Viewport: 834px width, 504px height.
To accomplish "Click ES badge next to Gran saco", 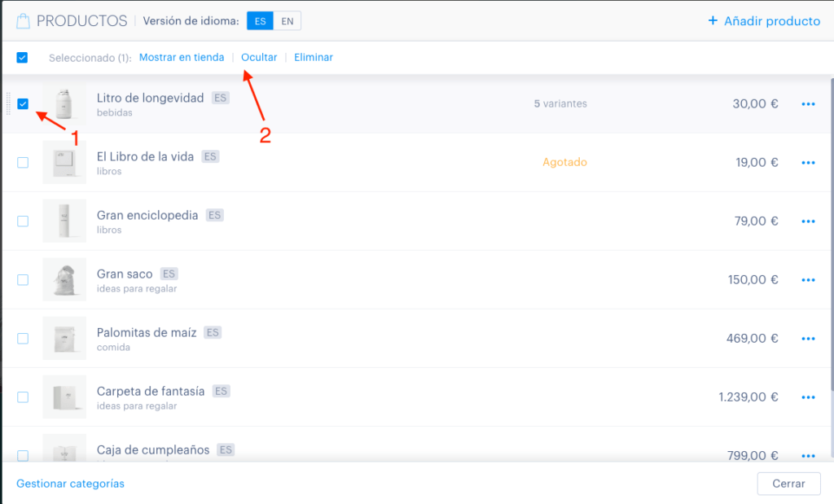I will 169,274.
